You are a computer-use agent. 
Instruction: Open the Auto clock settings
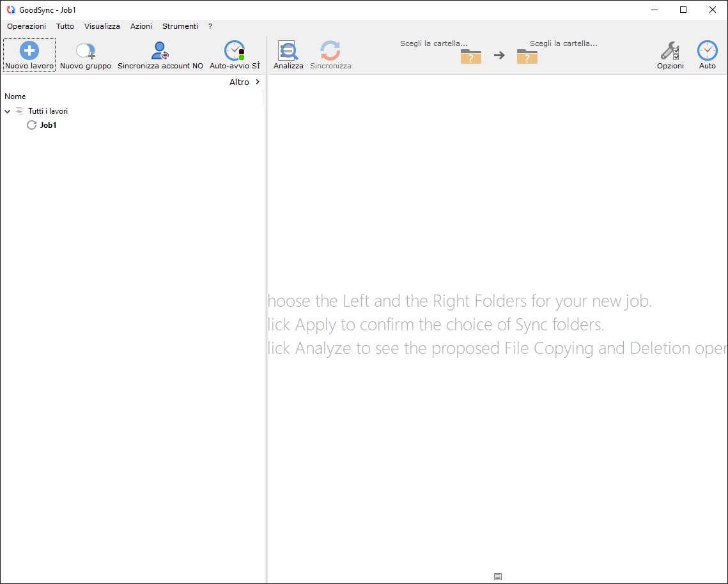tap(707, 55)
